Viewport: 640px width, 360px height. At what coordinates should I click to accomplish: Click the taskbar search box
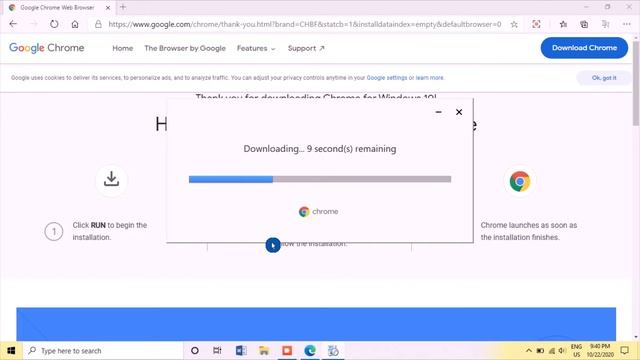click(x=102, y=351)
